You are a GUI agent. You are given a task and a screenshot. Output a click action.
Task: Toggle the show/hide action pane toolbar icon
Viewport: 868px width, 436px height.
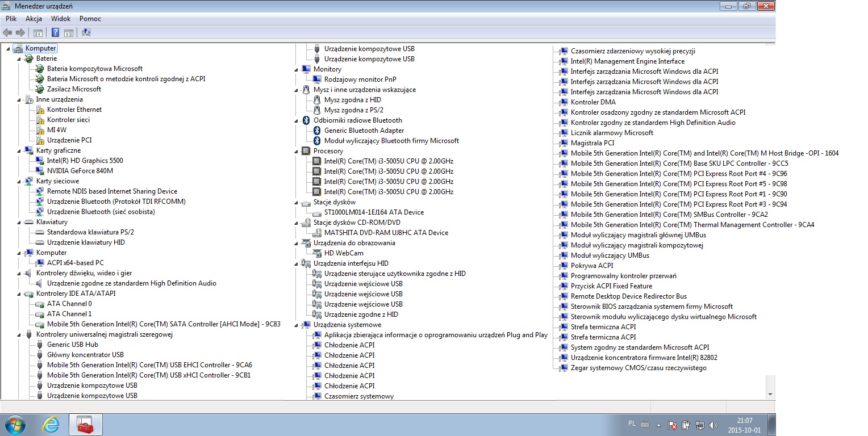[x=68, y=32]
